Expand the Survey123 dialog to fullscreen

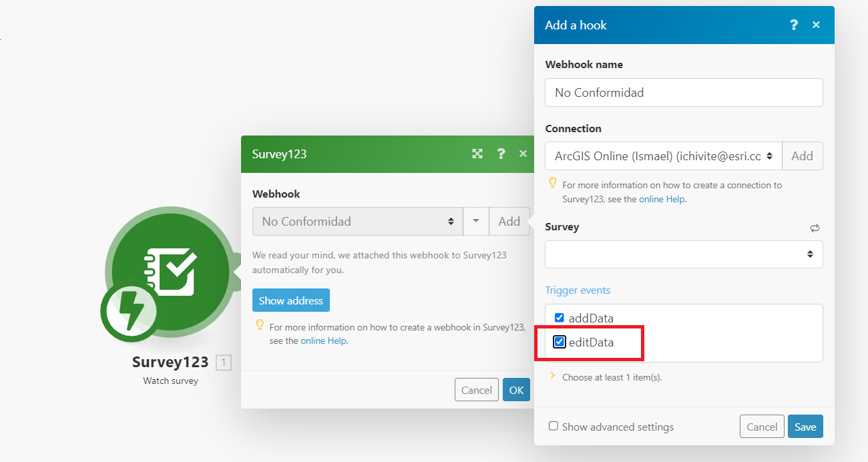(x=477, y=154)
